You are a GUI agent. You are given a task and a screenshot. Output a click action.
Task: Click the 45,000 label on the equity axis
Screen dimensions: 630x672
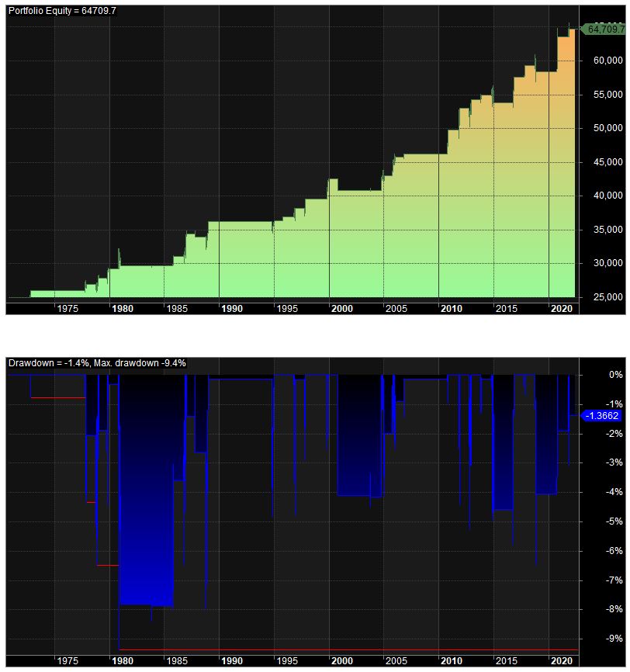(607, 162)
